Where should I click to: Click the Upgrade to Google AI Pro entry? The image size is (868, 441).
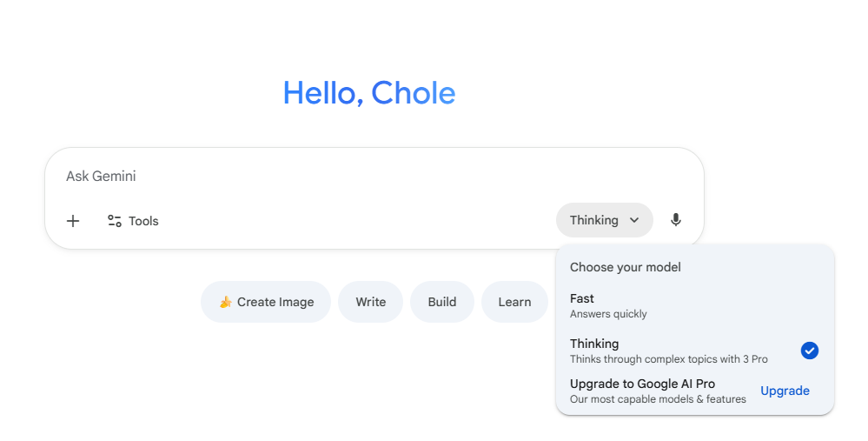642,384
